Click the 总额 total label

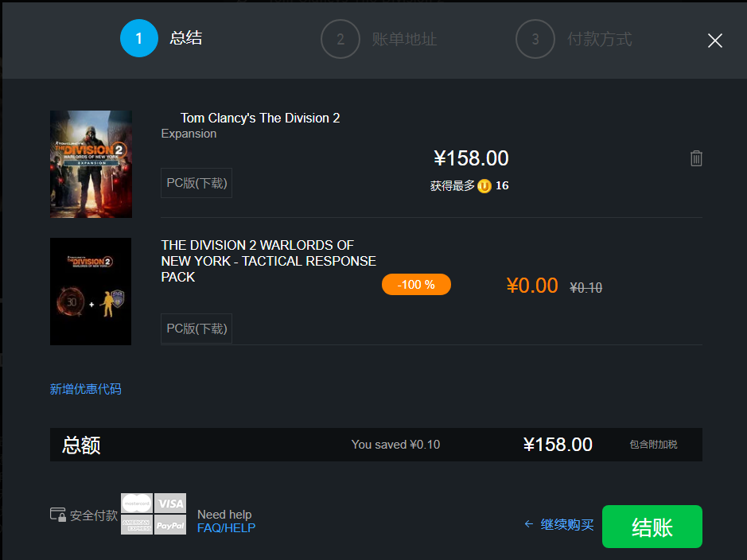tap(81, 445)
